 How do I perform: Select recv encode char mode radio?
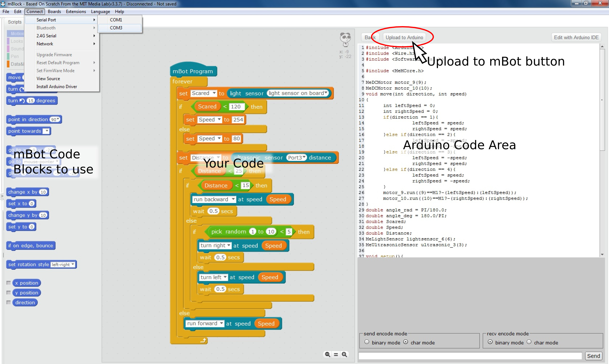point(529,342)
